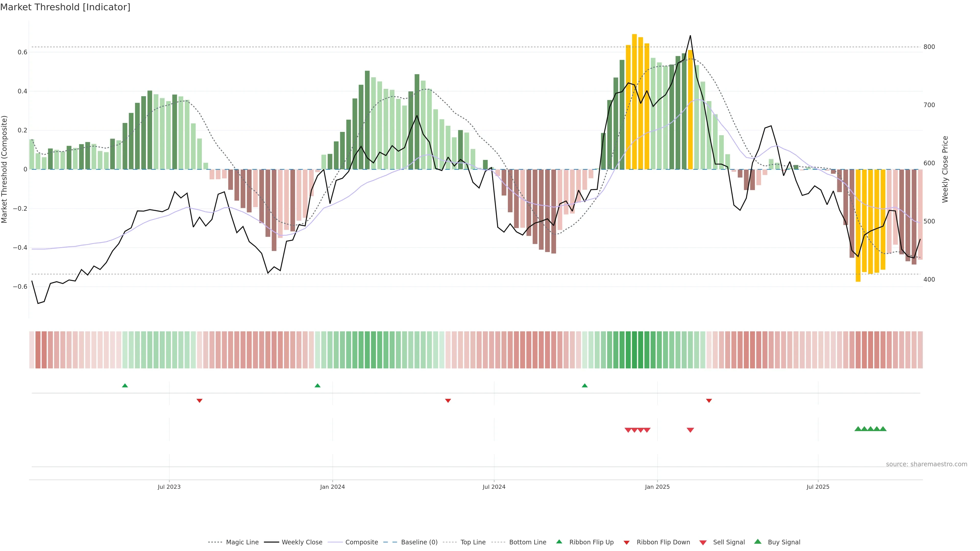This screenshot has width=980, height=551.
Task: Toggle the Composite legend entry
Action: pyautogui.click(x=361, y=542)
